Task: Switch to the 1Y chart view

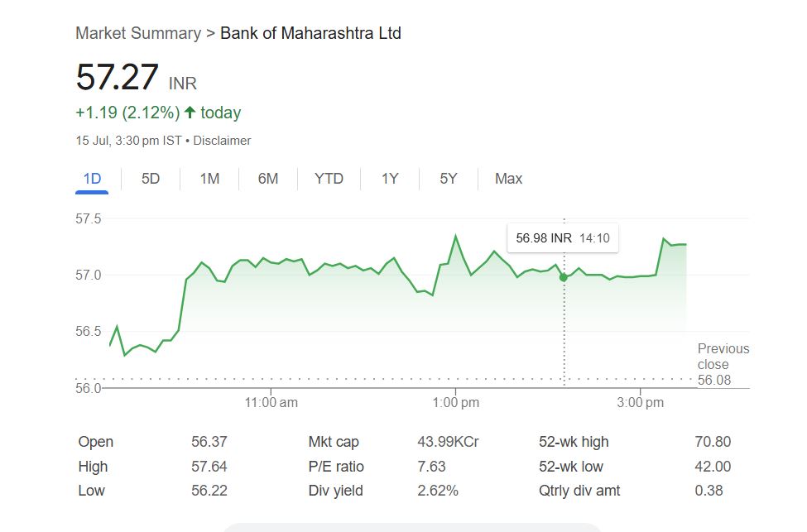Action: point(390,179)
